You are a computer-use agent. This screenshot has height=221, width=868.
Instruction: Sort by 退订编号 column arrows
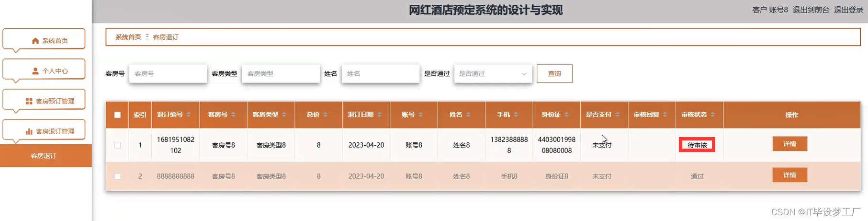[189, 115]
